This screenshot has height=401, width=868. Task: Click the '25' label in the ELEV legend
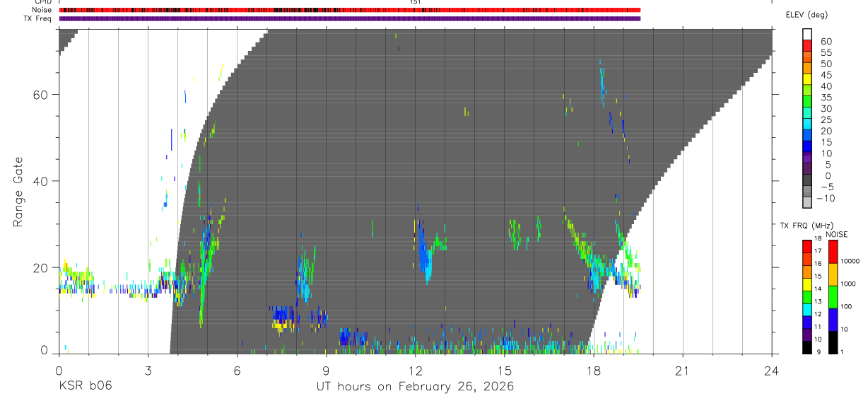pos(826,120)
